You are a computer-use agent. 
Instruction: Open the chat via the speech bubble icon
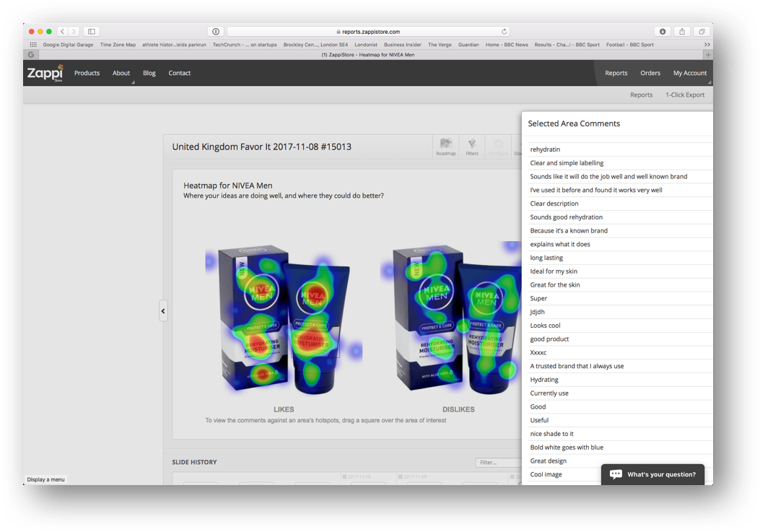click(x=615, y=474)
